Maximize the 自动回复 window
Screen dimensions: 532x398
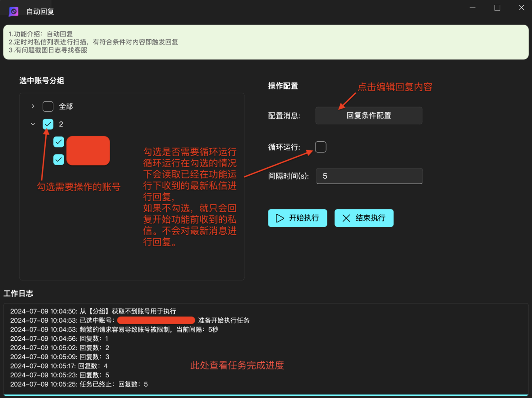pos(497,8)
